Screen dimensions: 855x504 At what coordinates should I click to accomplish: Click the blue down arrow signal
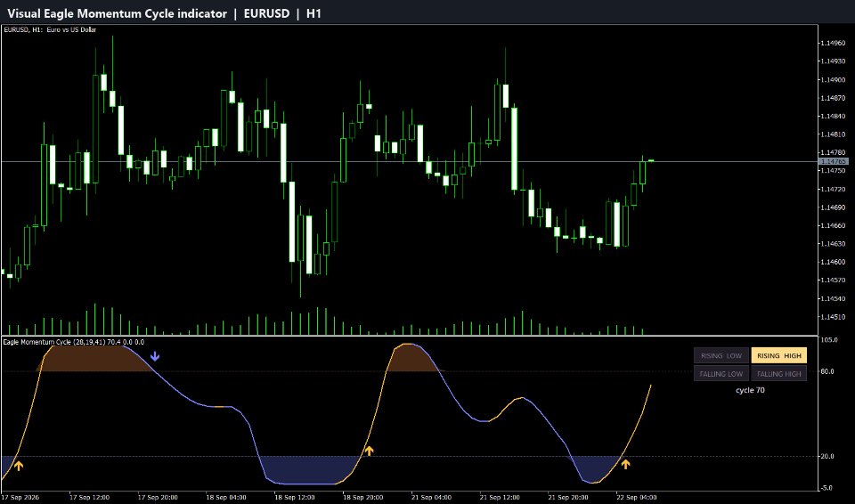[155, 357]
